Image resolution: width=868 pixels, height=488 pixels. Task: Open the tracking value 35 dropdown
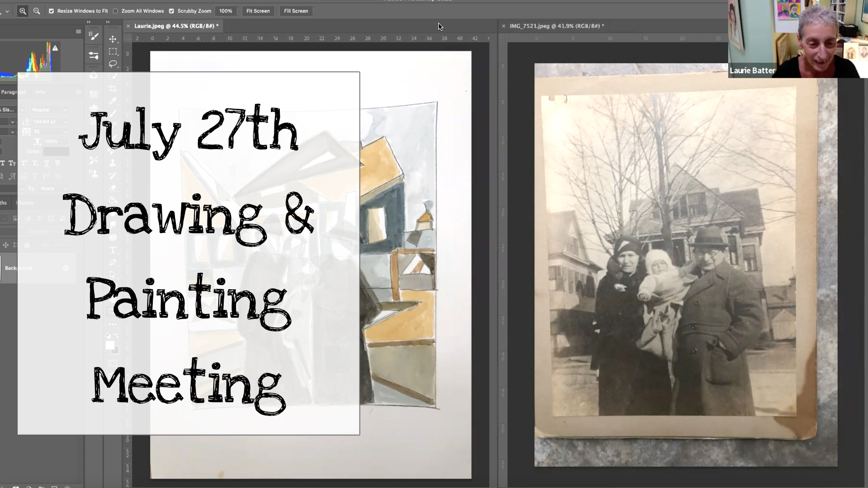point(66,132)
